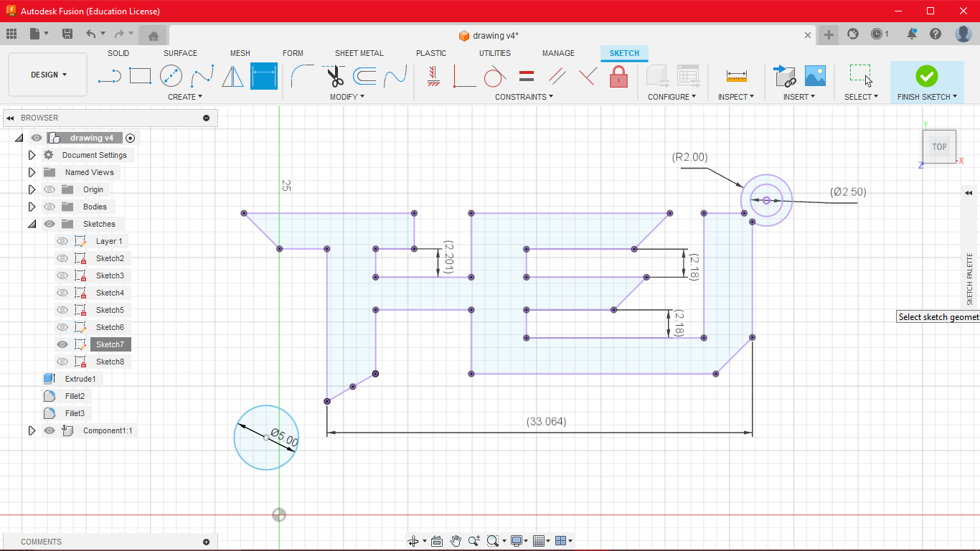
Task: Switch to the PLASTIC tab
Action: 431,53
